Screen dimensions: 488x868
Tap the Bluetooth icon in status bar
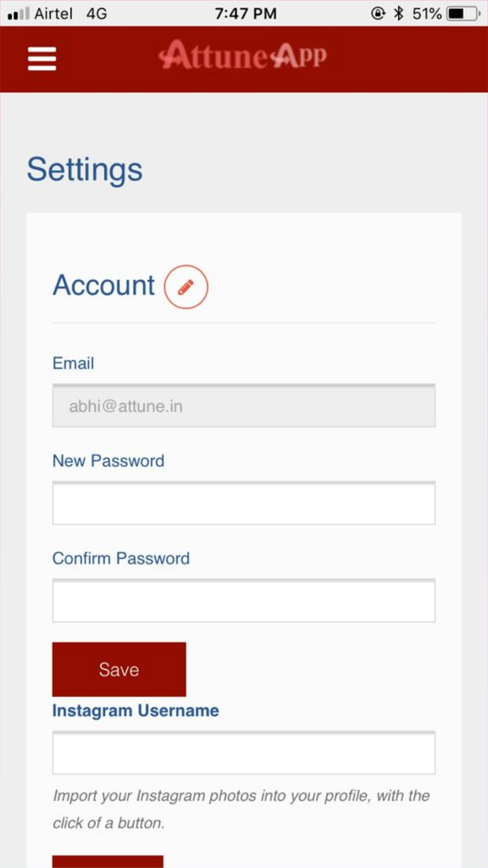click(x=399, y=13)
